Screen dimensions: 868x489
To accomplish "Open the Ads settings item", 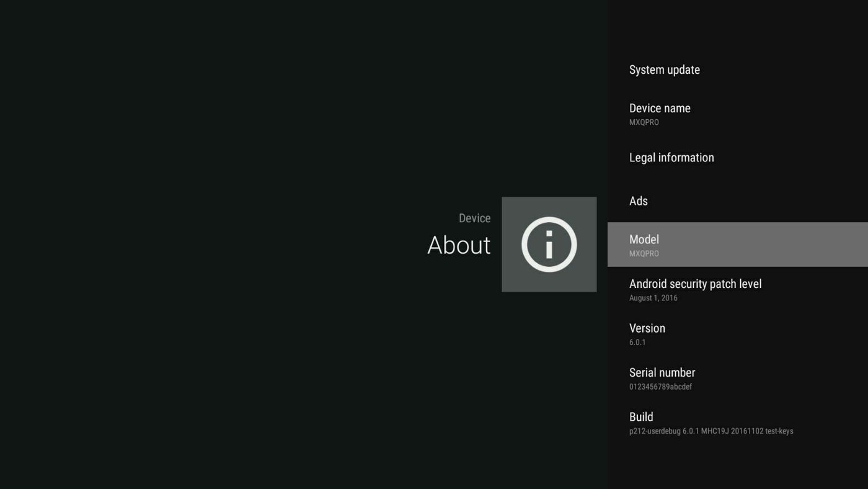I will tap(638, 201).
